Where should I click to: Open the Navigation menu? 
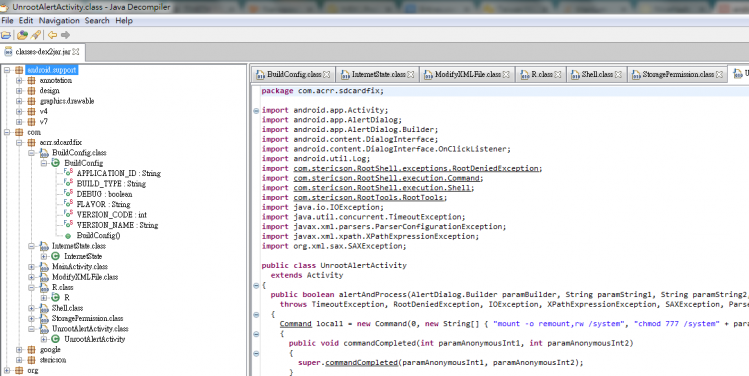(59, 21)
